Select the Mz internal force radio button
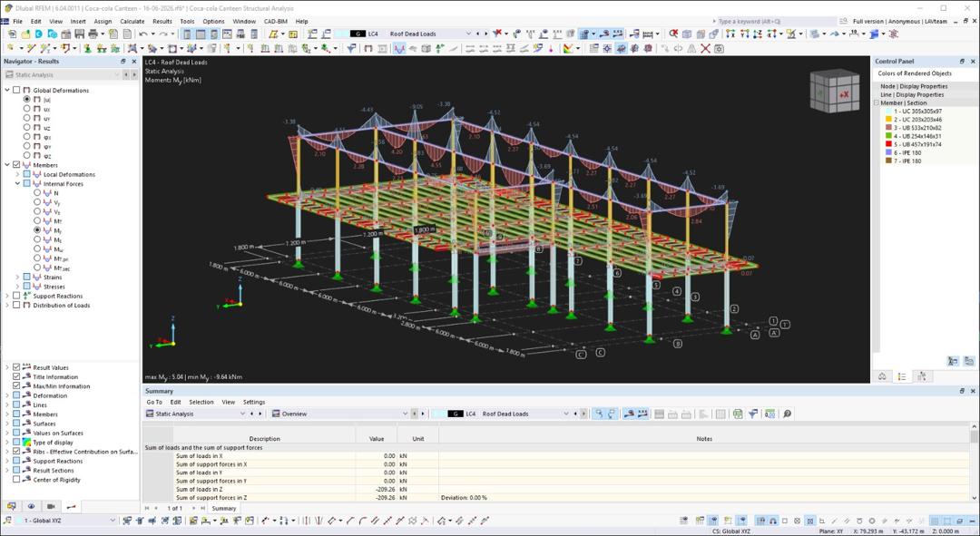This screenshot has height=536, width=980. pos(37,240)
